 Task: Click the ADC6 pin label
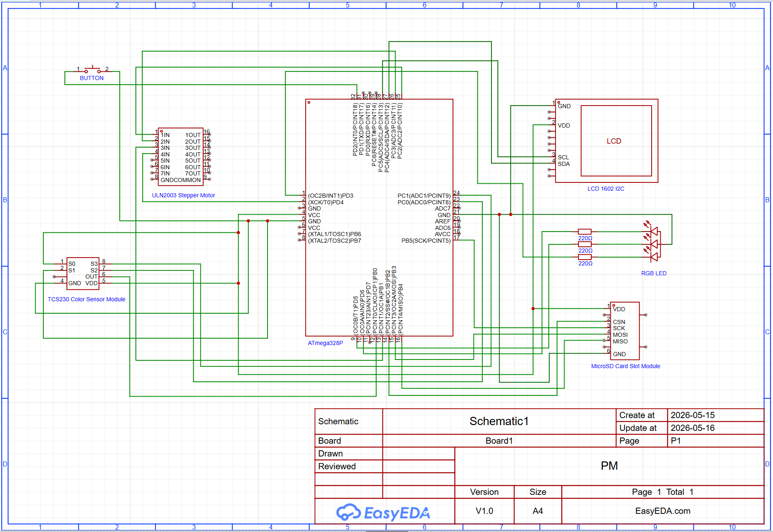coord(443,228)
